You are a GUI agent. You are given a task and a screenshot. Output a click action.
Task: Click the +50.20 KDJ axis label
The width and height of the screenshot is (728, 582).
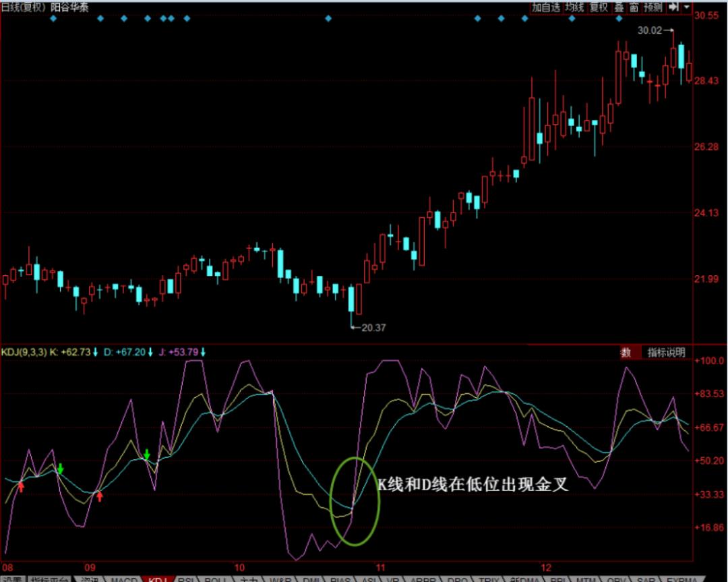click(709, 461)
